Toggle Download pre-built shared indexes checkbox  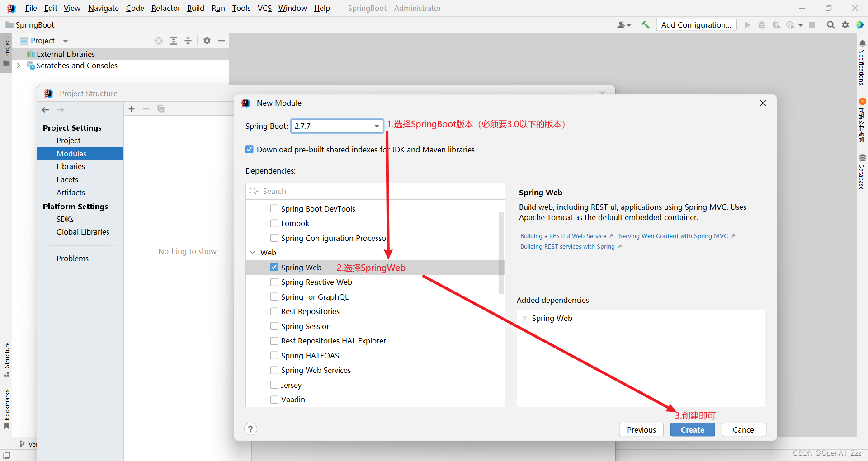[x=250, y=149]
